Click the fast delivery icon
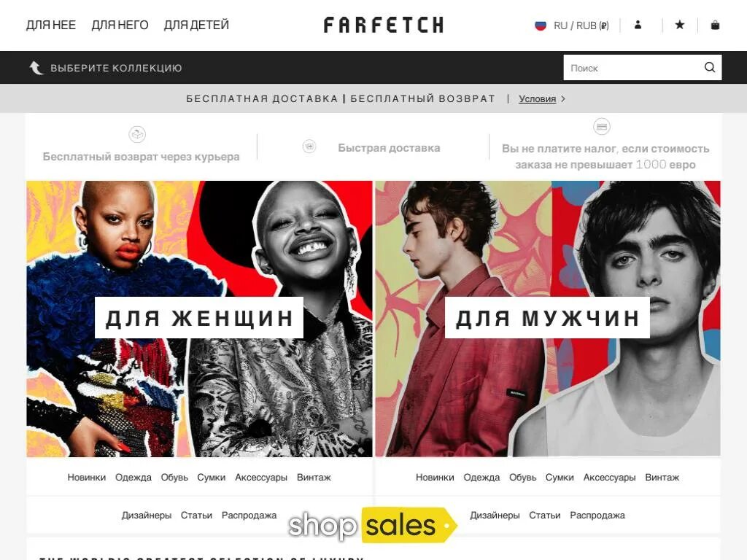This screenshot has height=560, width=747. pos(309,146)
